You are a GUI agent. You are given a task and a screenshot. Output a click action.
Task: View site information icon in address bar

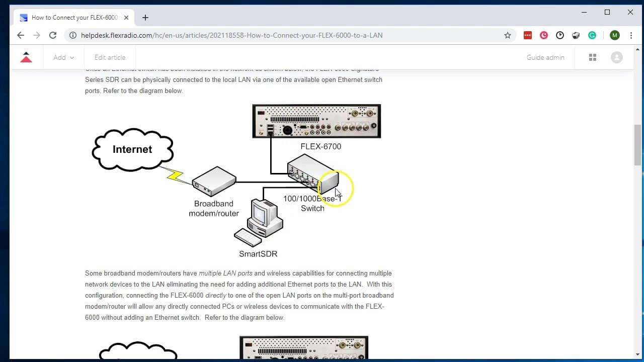73,35
